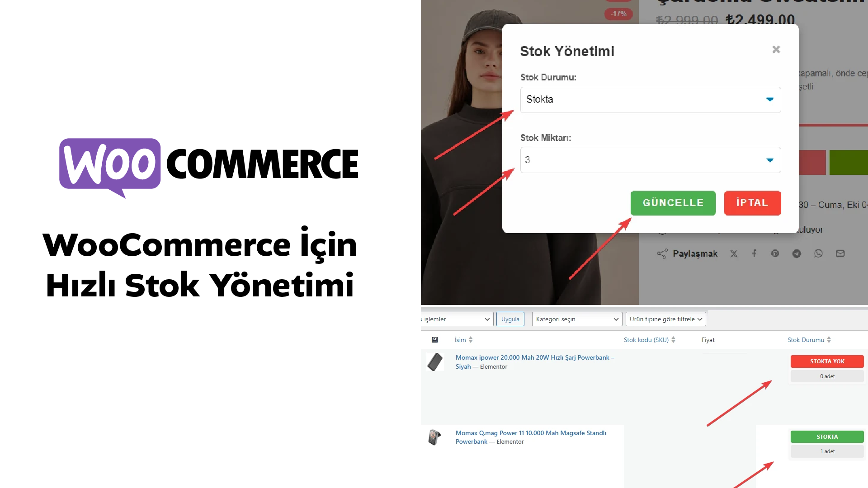Click the Stok Yönetimi modal close button
The image size is (868, 488).
click(x=776, y=49)
